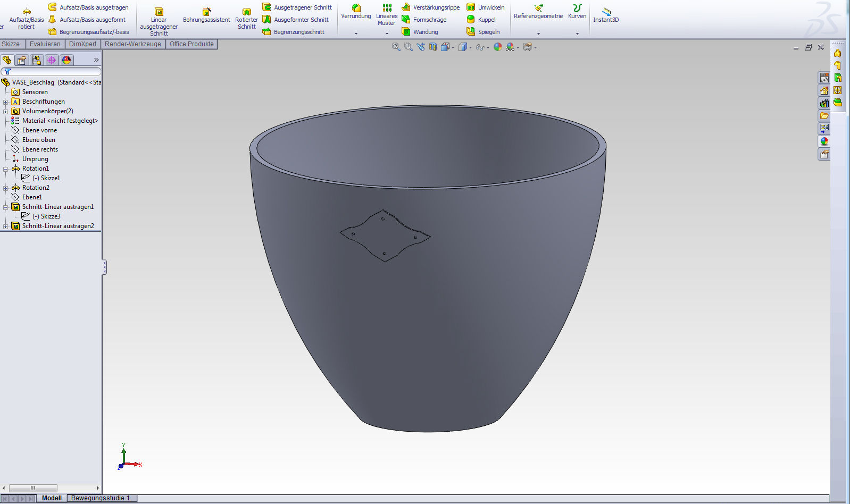Click the edit appearance color ball

click(498, 47)
